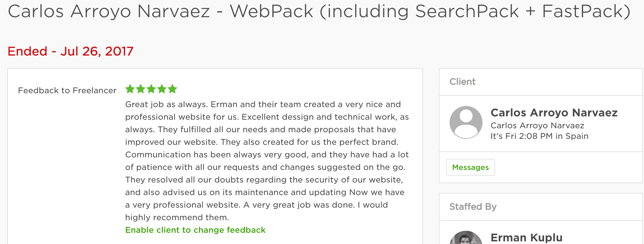
Task: Click the red Ended Jul 26, 2017 status
Action: click(x=70, y=51)
